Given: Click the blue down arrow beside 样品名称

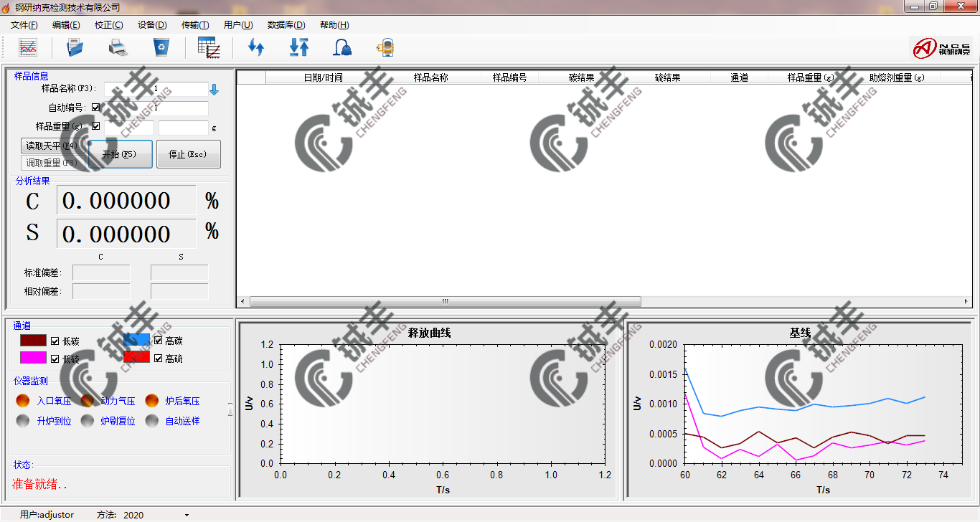Looking at the screenshot, I should (214, 90).
